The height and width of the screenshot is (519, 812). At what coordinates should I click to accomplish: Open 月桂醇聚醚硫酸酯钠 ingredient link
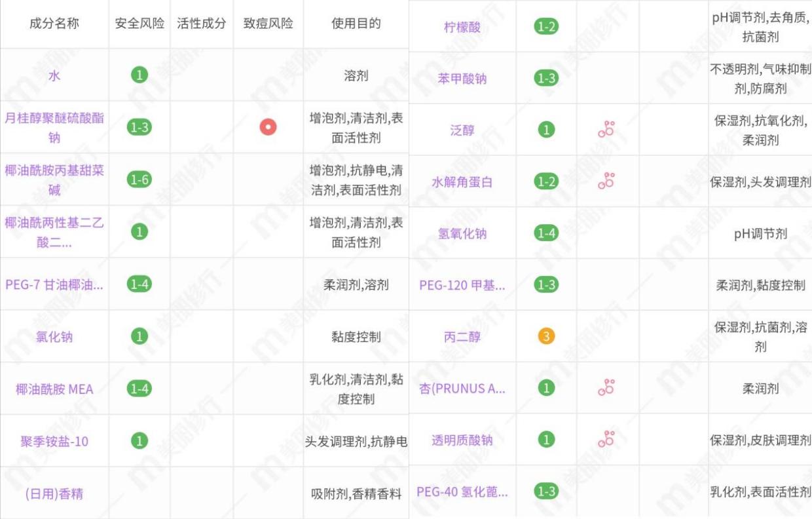pos(54,128)
